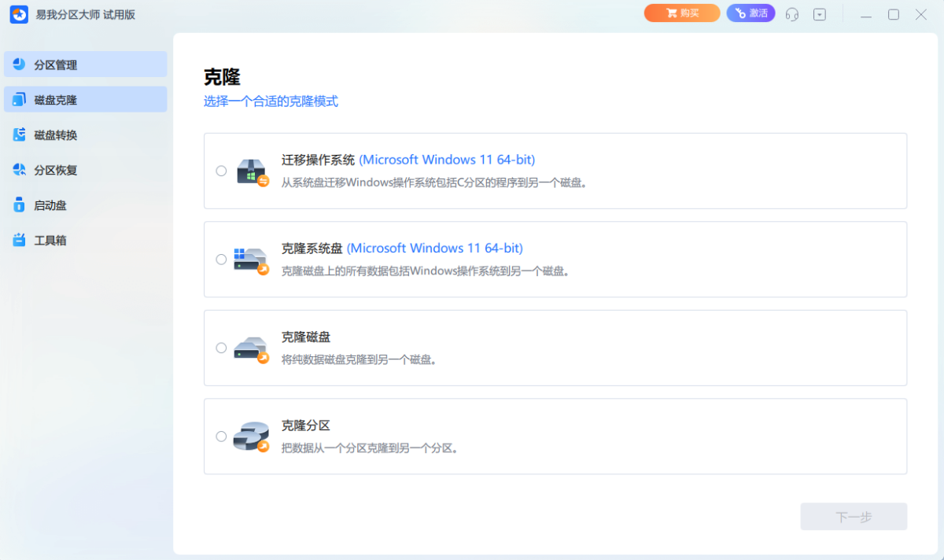Minimize the application window
The image size is (944, 560).
pyautogui.click(x=866, y=14)
